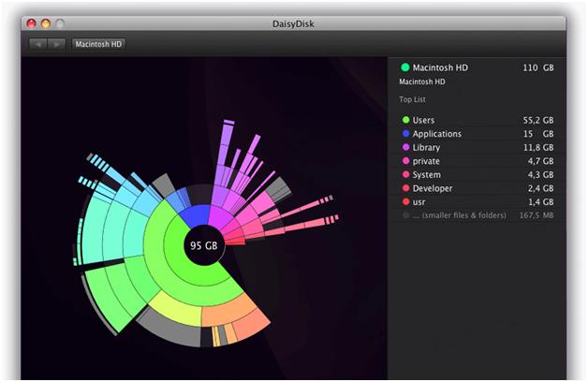Click the back navigation arrow

tap(37, 44)
